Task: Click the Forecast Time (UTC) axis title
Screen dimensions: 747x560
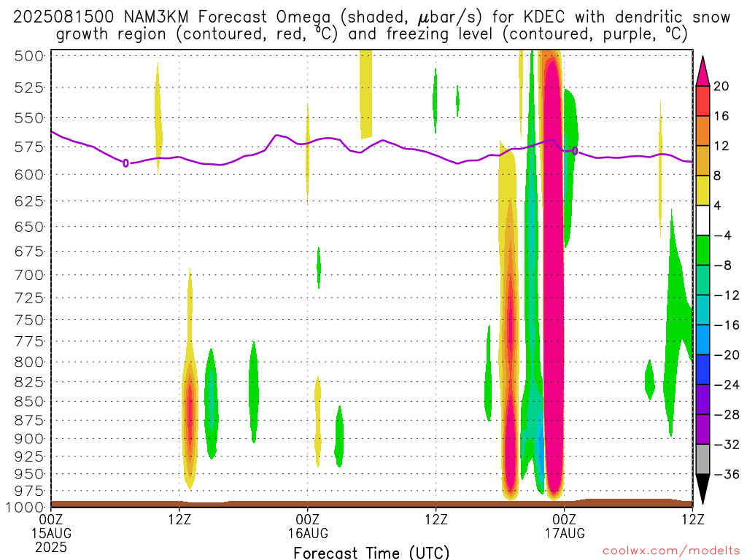Action: point(371,553)
